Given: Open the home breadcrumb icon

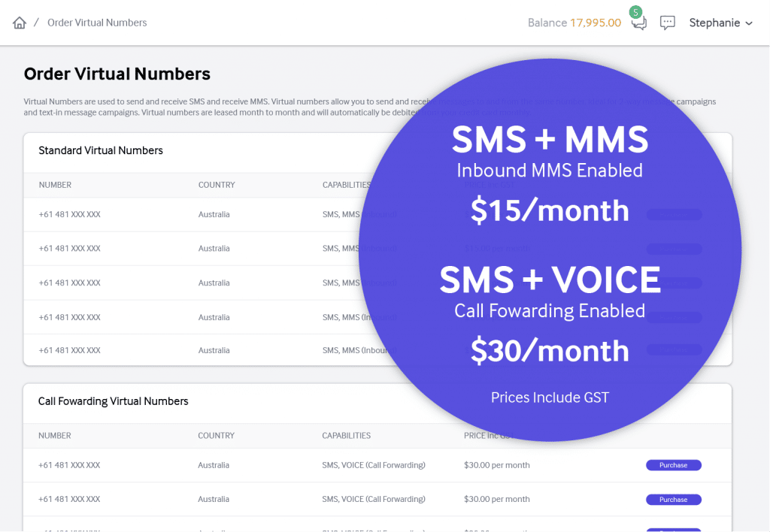Looking at the screenshot, I should [x=18, y=23].
